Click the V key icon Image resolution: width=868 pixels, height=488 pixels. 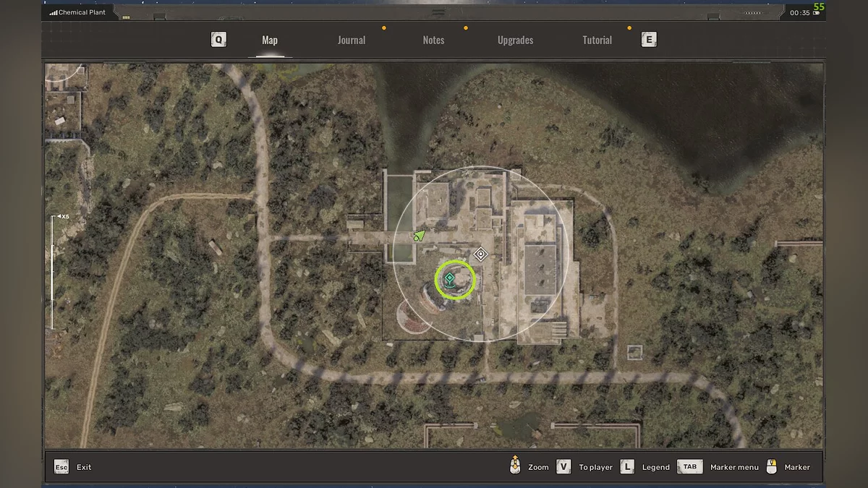(x=563, y=467)
